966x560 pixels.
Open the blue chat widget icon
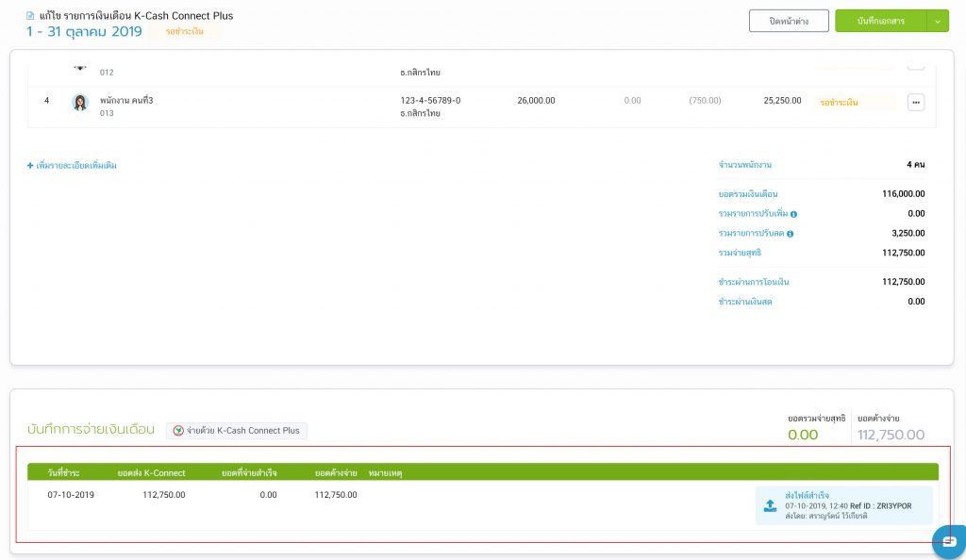pyautogui.click(x=949, y=541)
